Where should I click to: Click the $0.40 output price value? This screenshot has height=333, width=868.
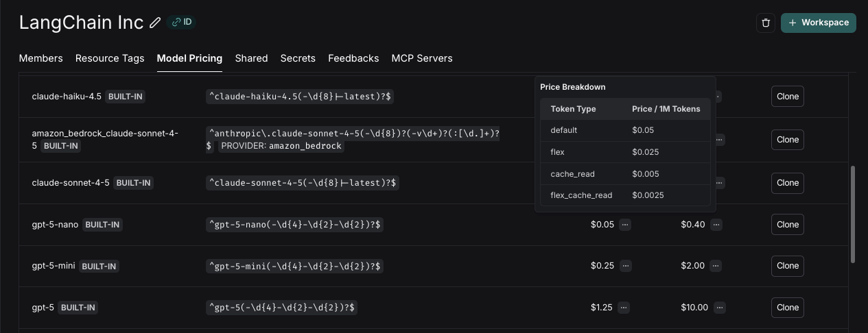coord(693,225)
